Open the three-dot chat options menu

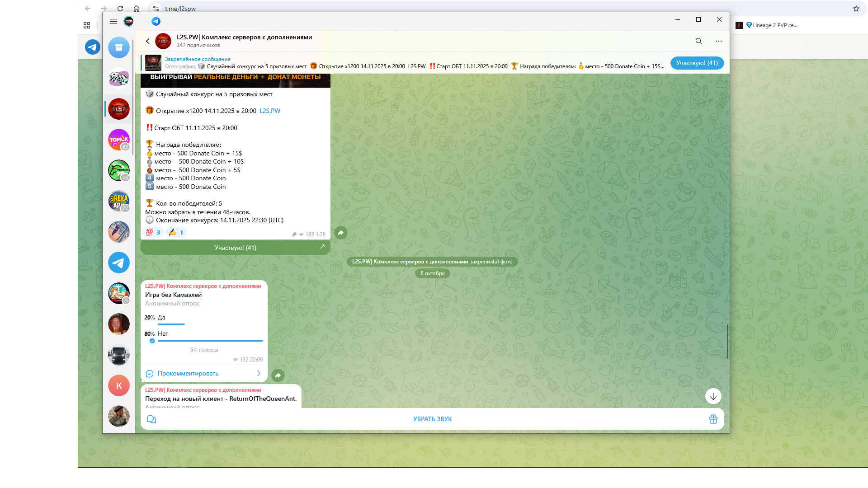(718, 41)
